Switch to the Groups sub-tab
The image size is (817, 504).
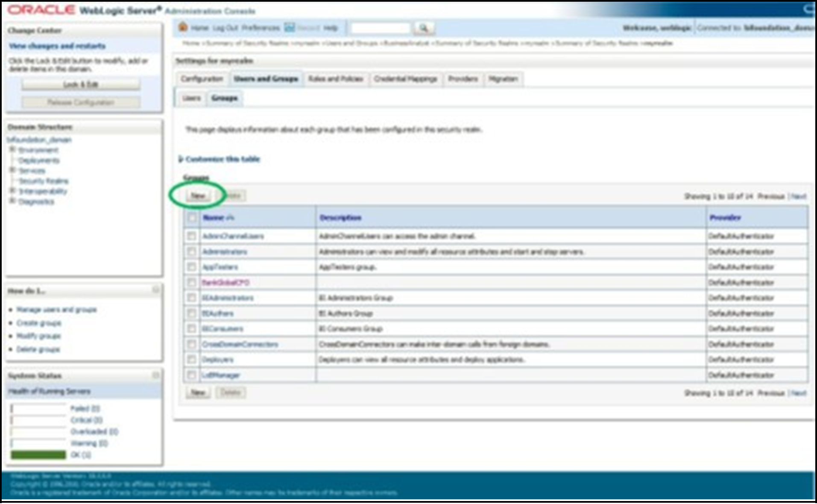pos(225,98)
